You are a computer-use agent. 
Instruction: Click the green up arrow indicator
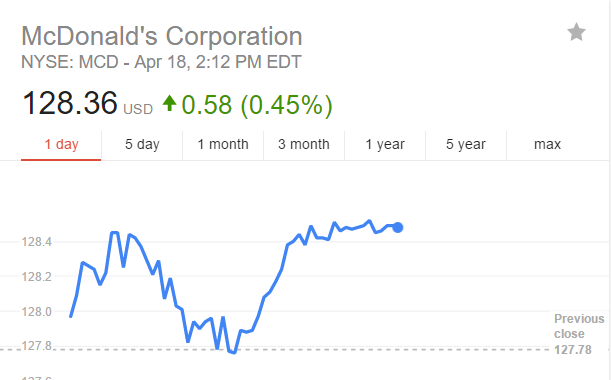click(x=170, y=103)
